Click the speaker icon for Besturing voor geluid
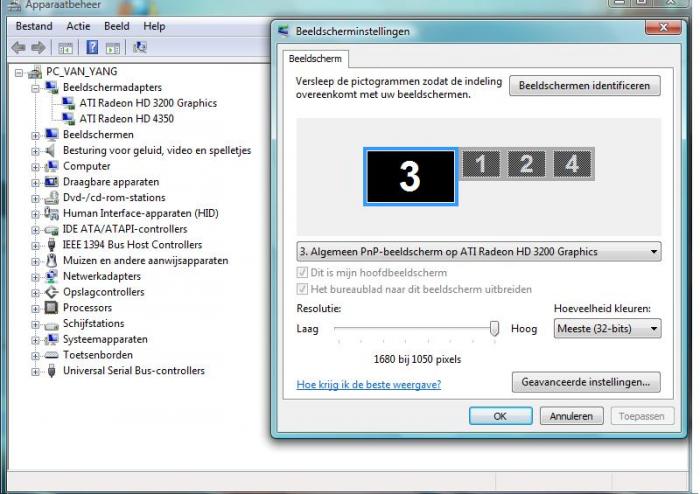Screen dimensions: 700x494 (x=51, y=150)
